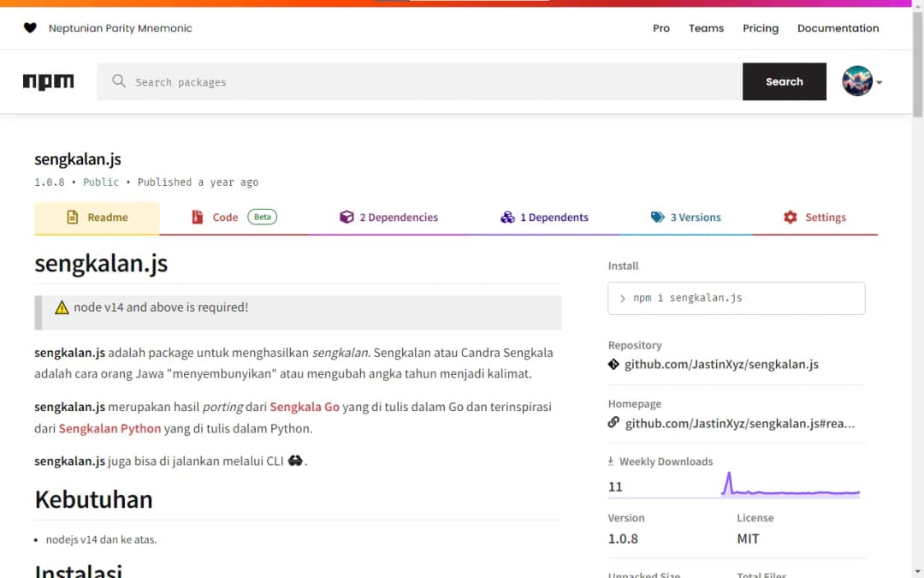The height and width of the screenshot is (578, 924).
Task: Click the heart icon next to Neptunian Parity Mnemonic
Action: 30,27
